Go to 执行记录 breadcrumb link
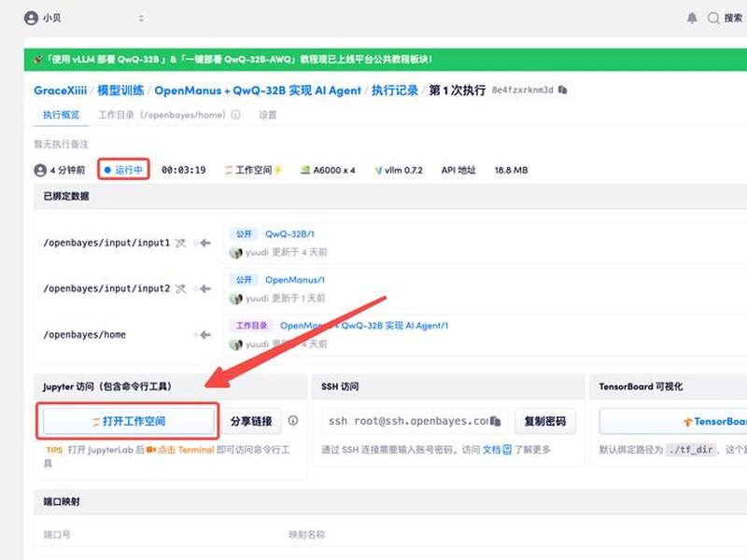 (x=394, y=90)
